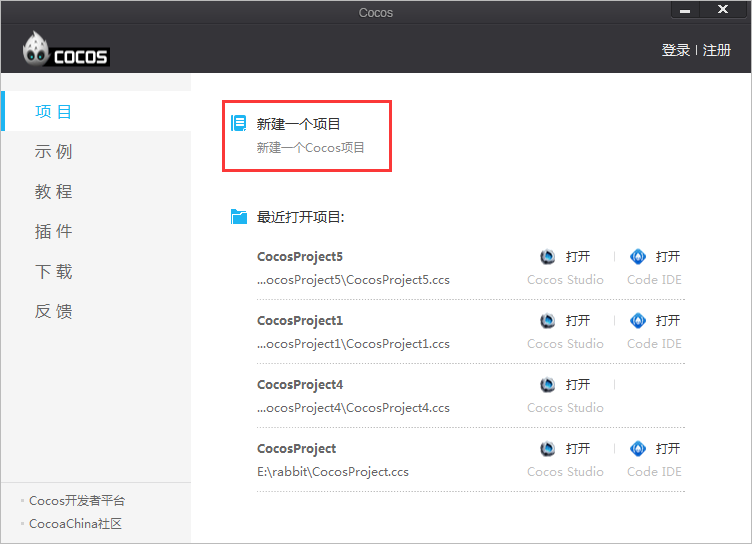752x544 pixels.
Task: Select the CocosProject4 project name
Action: click(x=300, y=385)
